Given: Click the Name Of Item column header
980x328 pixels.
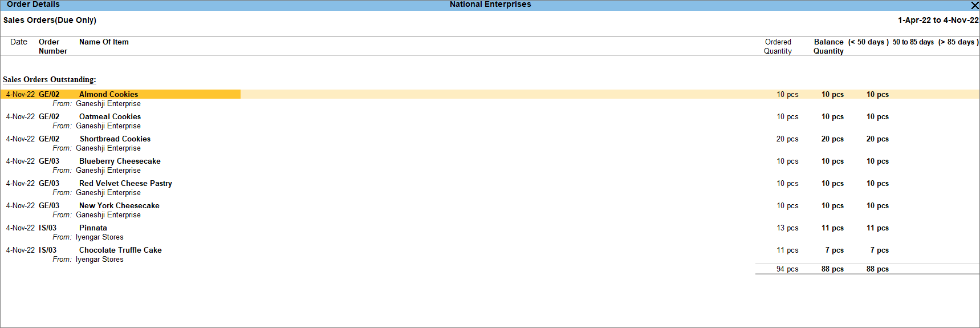Looking at the screenshot, I should pyautogui.click(x=104, y=42).
